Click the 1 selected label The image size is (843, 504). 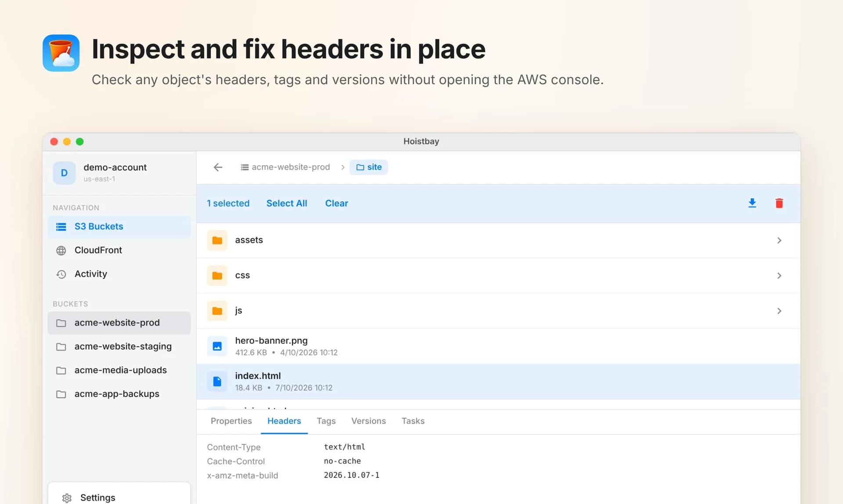228,204
